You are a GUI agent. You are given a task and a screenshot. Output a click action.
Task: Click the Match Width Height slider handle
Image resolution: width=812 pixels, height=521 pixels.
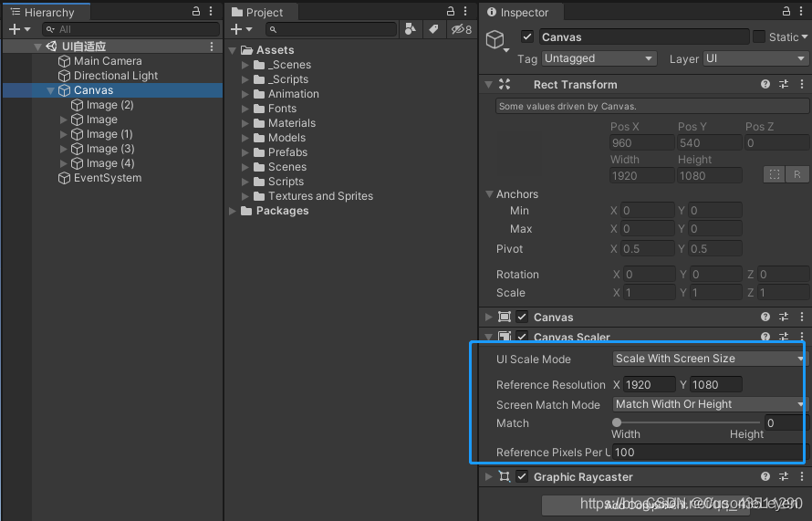(x=616, y=422)
